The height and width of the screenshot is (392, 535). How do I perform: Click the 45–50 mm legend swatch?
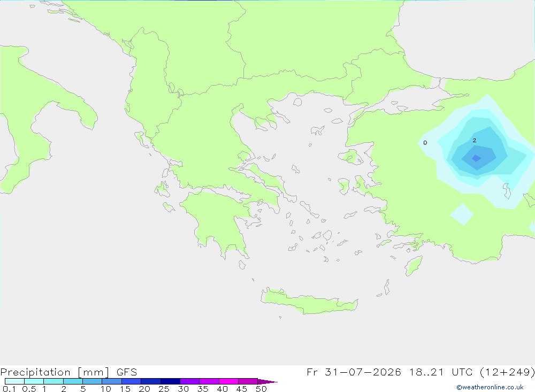pos(248,381)
